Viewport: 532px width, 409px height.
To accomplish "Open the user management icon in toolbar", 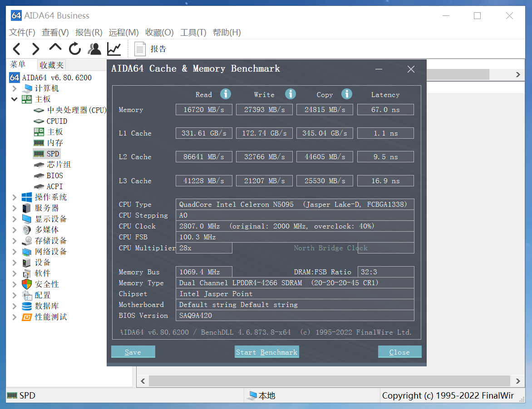I will [x=94, y=49].
